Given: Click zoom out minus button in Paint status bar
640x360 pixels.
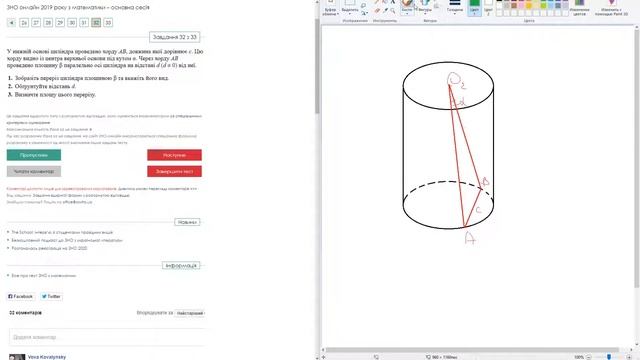Looking at the screenshot, I should (x=589, y=357).
